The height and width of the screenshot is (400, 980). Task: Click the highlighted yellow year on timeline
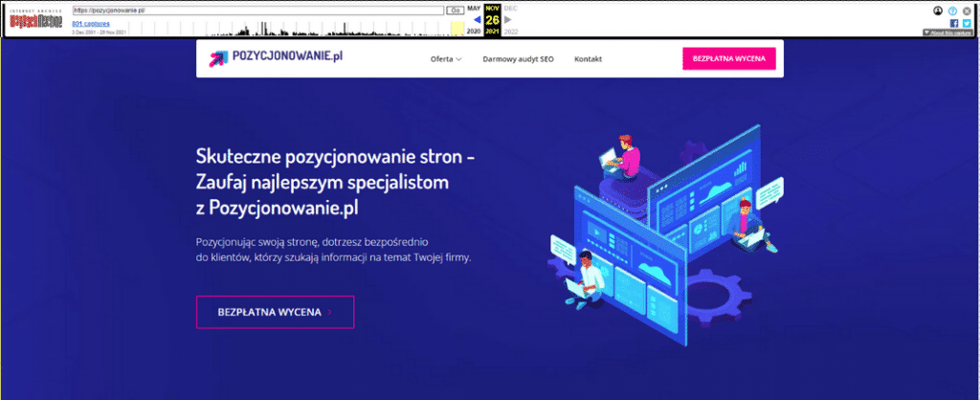click(x=457, y=29)
